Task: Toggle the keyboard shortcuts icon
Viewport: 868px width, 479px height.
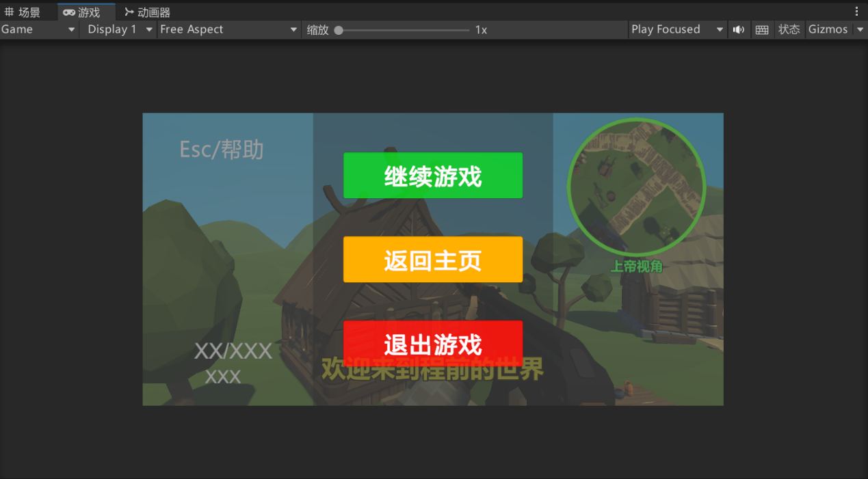Action: coord(762,29)
